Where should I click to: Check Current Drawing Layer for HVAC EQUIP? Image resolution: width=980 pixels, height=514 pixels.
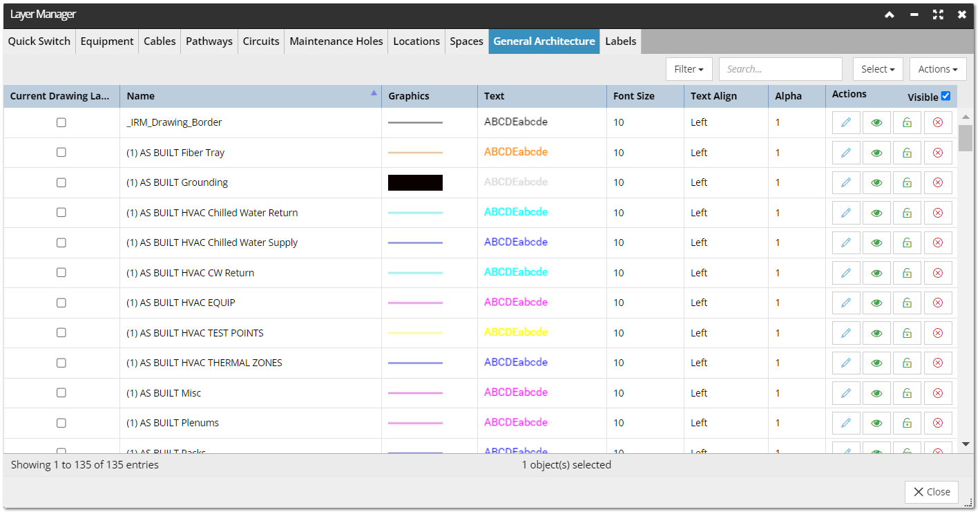[x=61, y=303]
